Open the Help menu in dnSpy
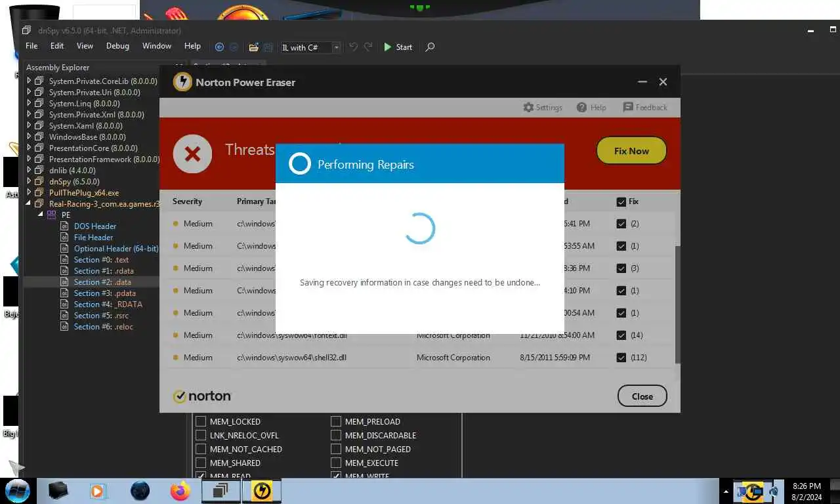 tap(192, 46)
